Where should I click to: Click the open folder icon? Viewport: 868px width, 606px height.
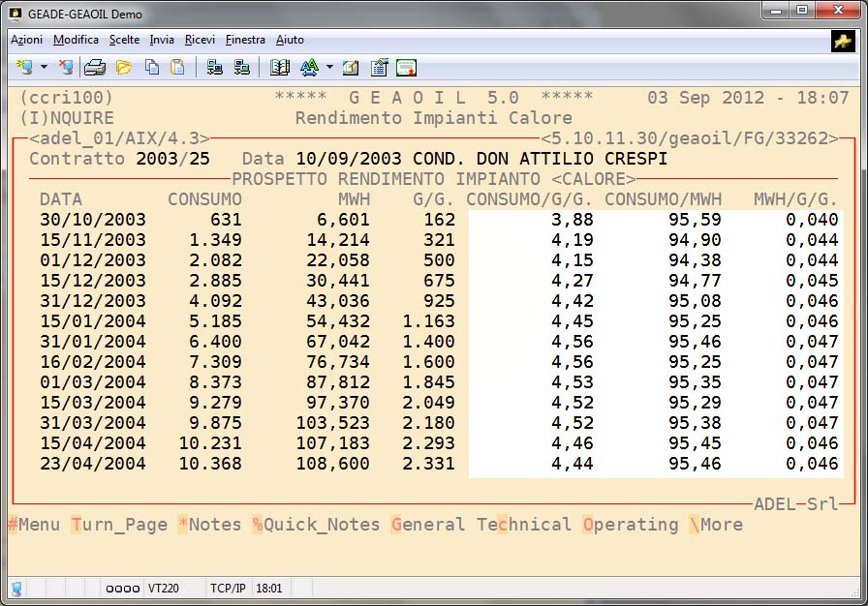(123, 67)
